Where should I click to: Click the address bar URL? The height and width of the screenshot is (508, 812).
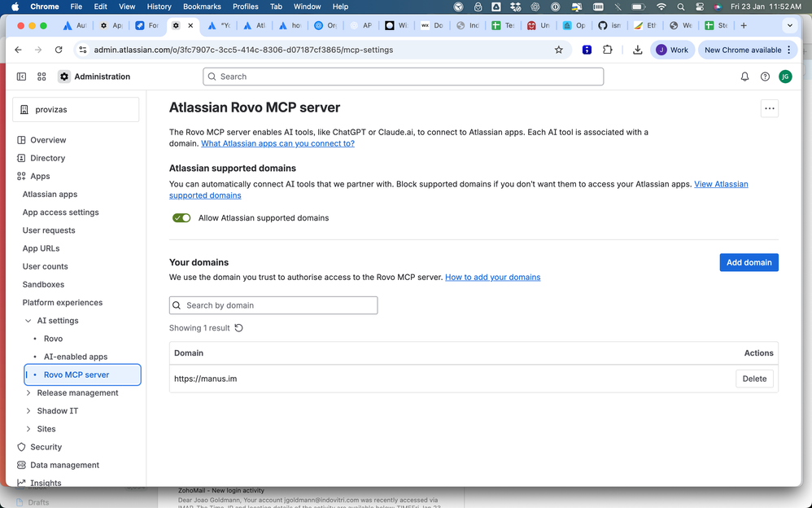coord(243,50)
